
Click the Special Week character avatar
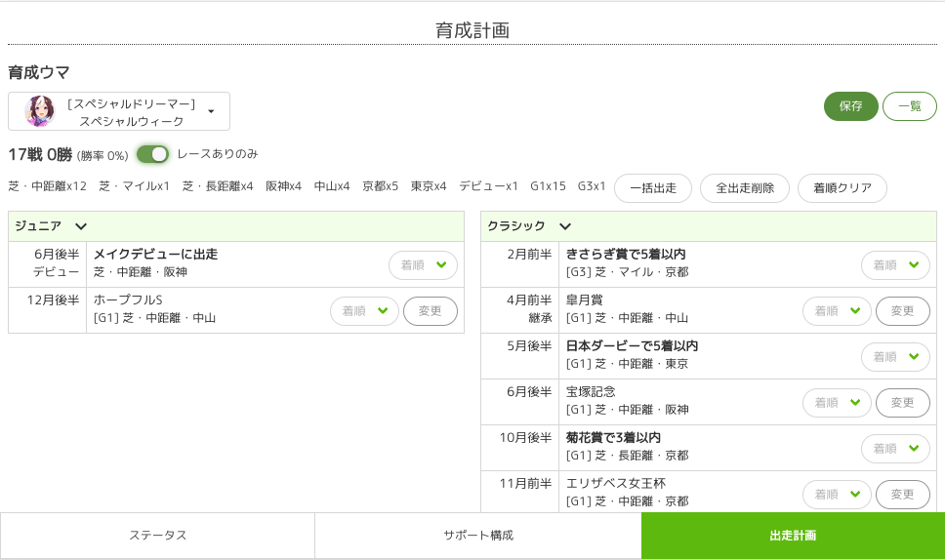click(40, 111)
